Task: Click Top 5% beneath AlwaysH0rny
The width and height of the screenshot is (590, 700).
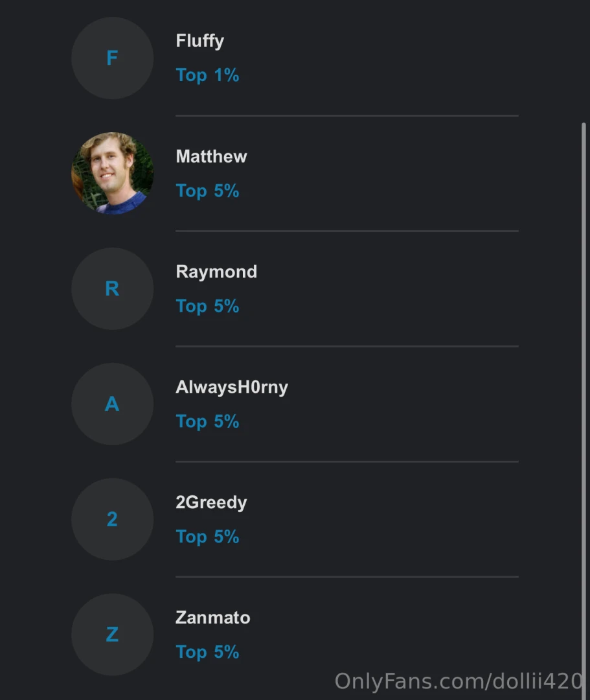Action: click(x=207, y=421)
